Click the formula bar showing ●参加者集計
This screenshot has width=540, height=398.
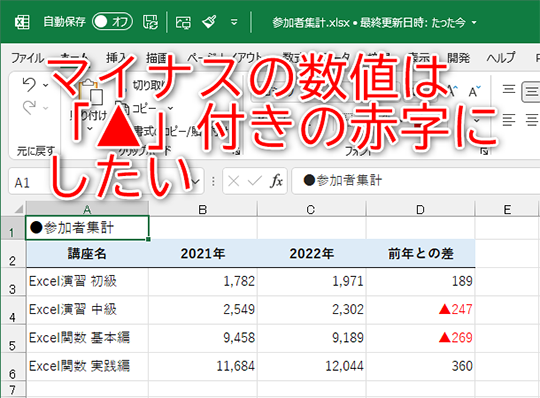coord(416,181)
